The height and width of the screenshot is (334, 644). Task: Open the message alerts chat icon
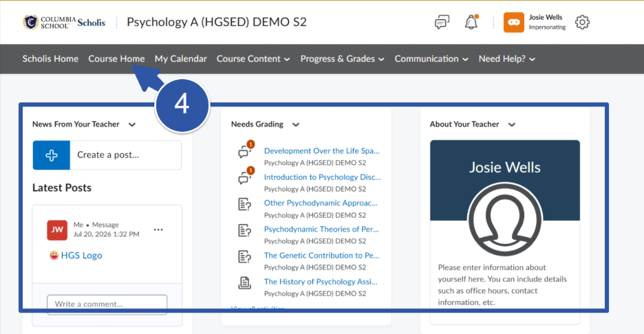pos(442,22)
